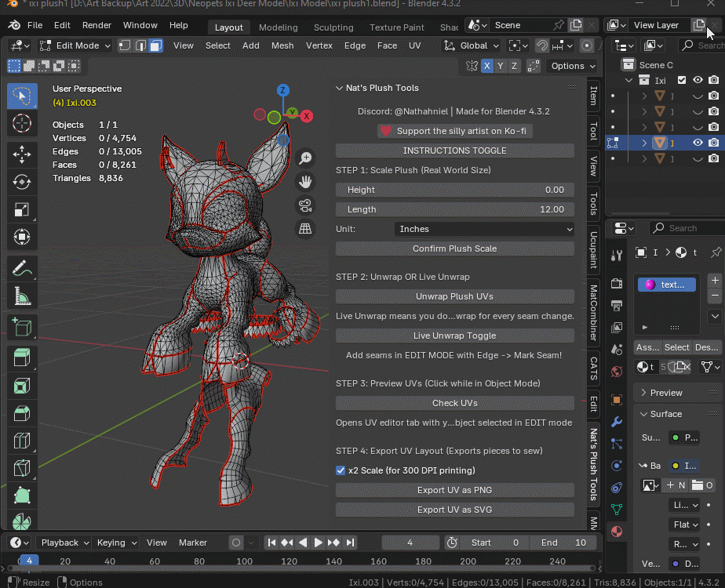This screenshot has width=725, height=588.
Task: Open the Material properties tab icon
Action: 617,532
